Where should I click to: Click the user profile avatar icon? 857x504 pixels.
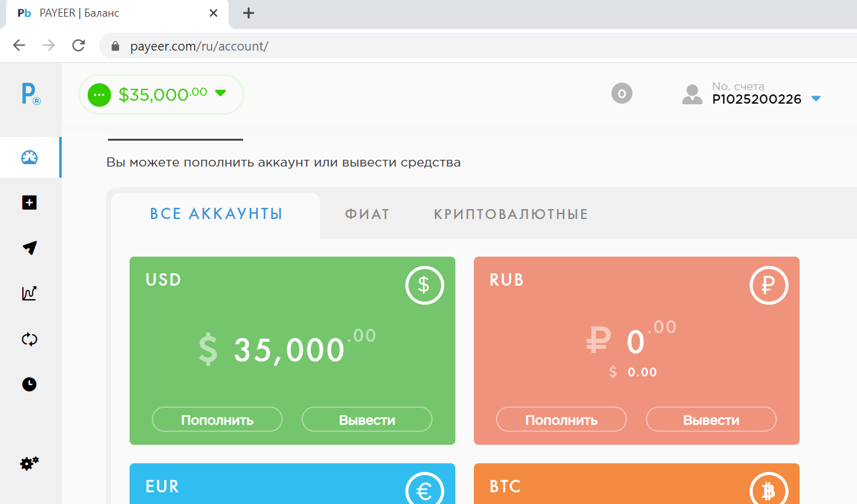point(692,94)
